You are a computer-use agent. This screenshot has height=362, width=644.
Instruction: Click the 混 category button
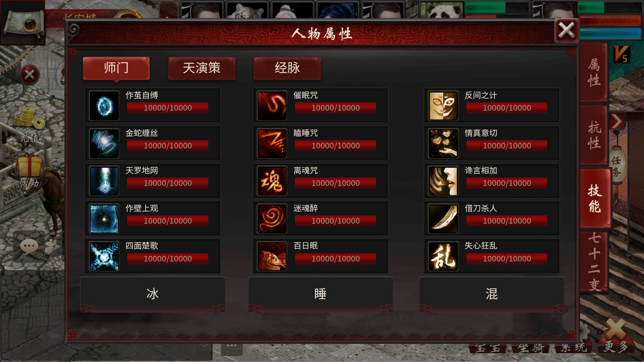tap(491, 294)
